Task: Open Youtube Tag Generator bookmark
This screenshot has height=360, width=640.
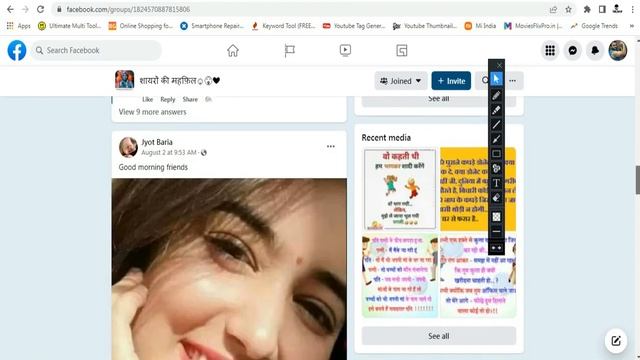Action: 354,26
